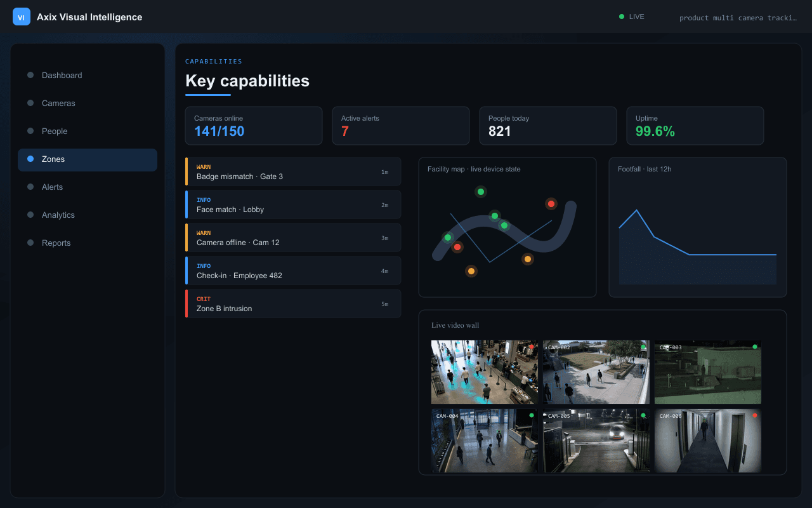Open the Check-in Employee 482 alert
This screenshot has width=812, height=508.
click(x=293, y=271)
